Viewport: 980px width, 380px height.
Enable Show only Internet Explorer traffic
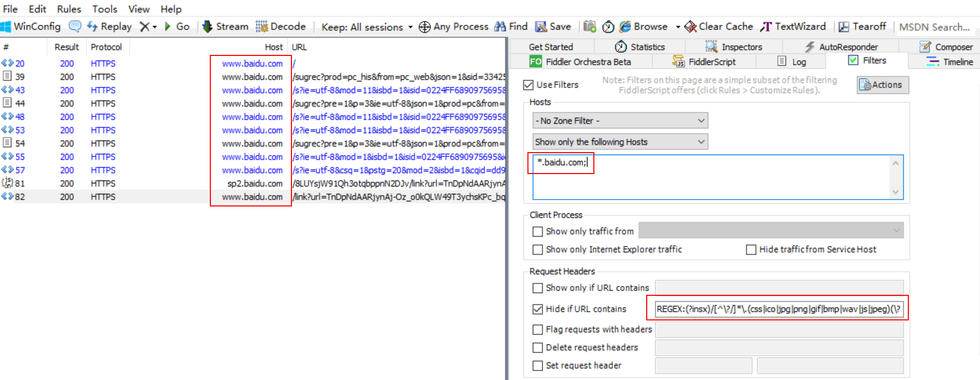[537, 249]
